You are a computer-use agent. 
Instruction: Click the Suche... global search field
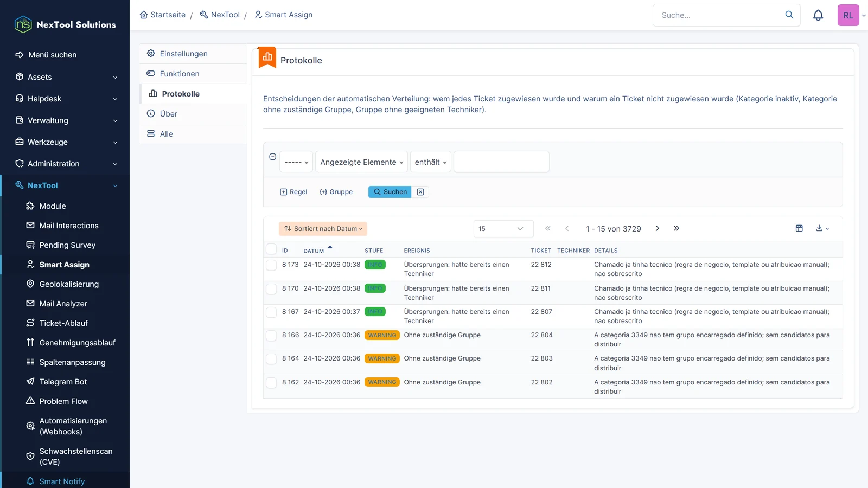click(719, 15)
